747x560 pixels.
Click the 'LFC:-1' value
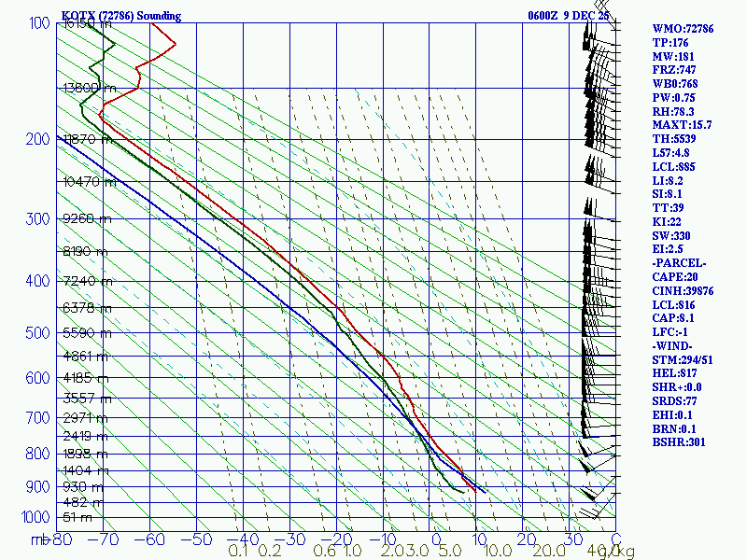(669, 332)
